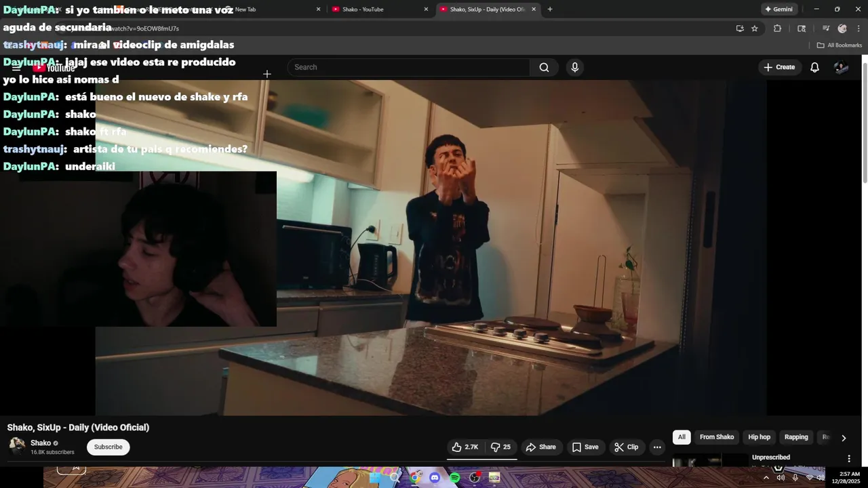Open Discord from the taskbar

point(435,478)
